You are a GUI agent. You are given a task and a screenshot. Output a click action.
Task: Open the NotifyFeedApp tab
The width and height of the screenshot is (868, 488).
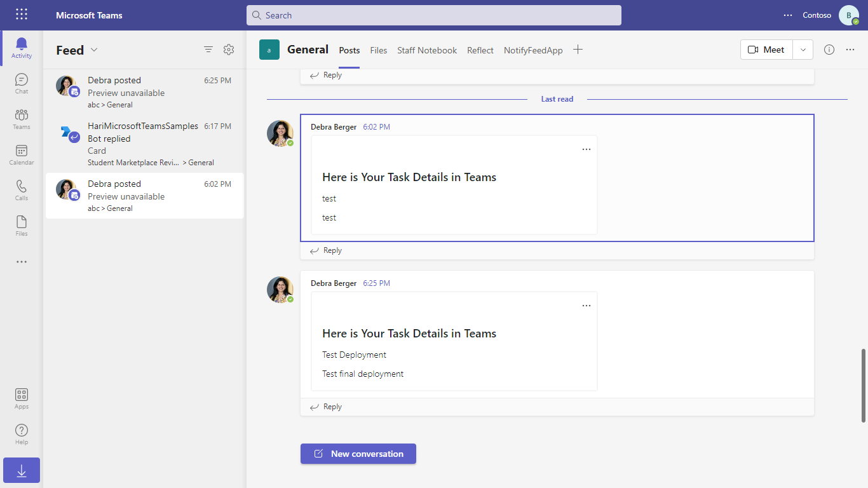[x=533, y=50]
